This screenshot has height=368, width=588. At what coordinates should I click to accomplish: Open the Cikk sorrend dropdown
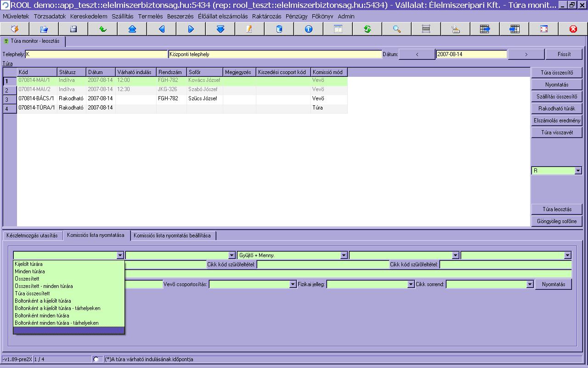pos(530,285)
